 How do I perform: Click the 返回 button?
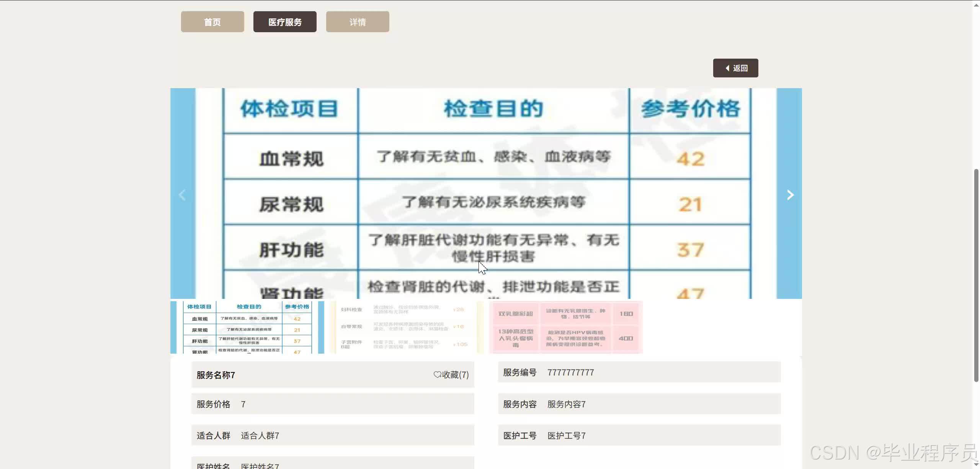735,67
